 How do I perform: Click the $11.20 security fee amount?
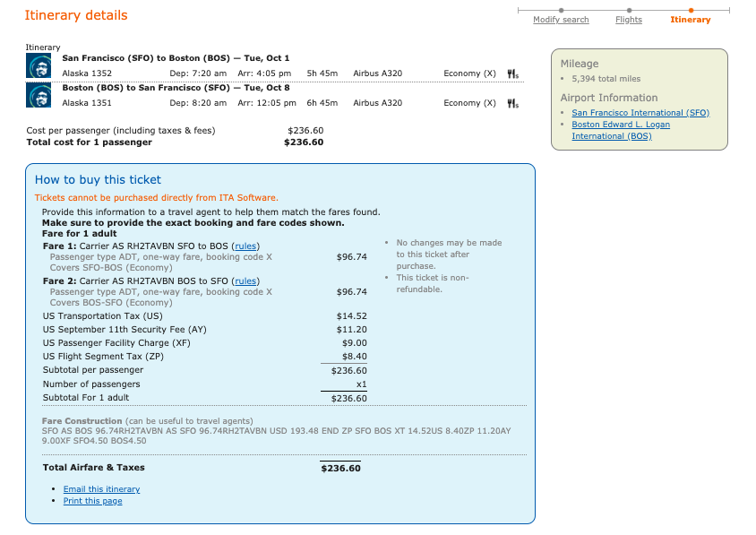[352, 330]
